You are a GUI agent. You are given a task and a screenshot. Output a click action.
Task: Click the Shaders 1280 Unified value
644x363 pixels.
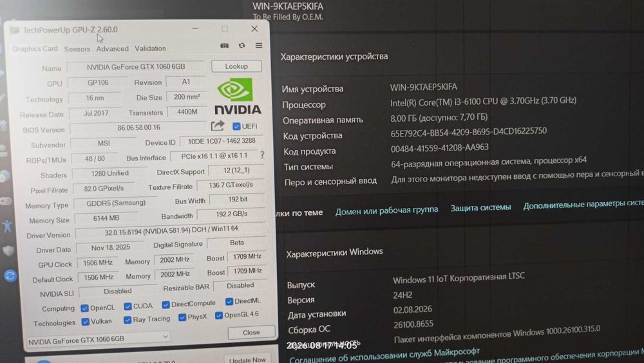pos(109,173)
